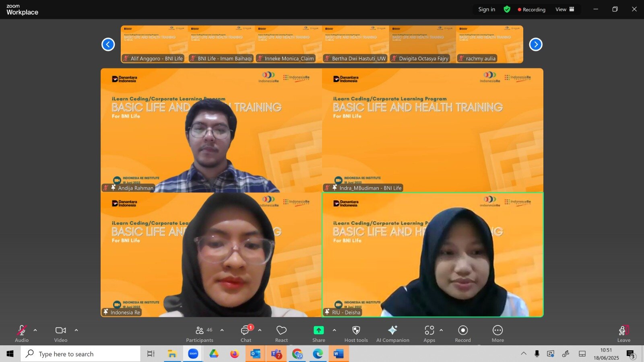This screenshot has width=644, height=362.
Task: Open Google Drive from taskbar
Action: pyautogui.click(x=214, y=354)
